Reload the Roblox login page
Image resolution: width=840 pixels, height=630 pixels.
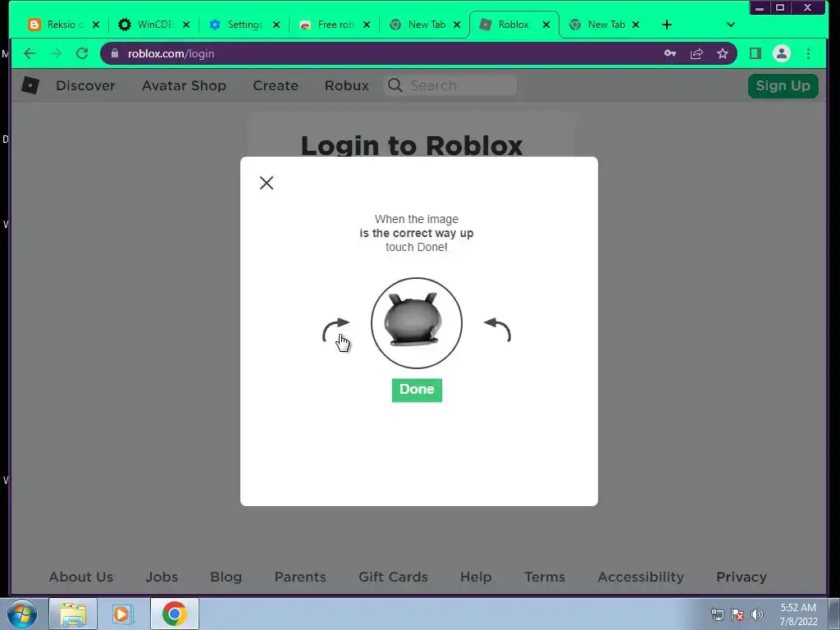[82, 53]
